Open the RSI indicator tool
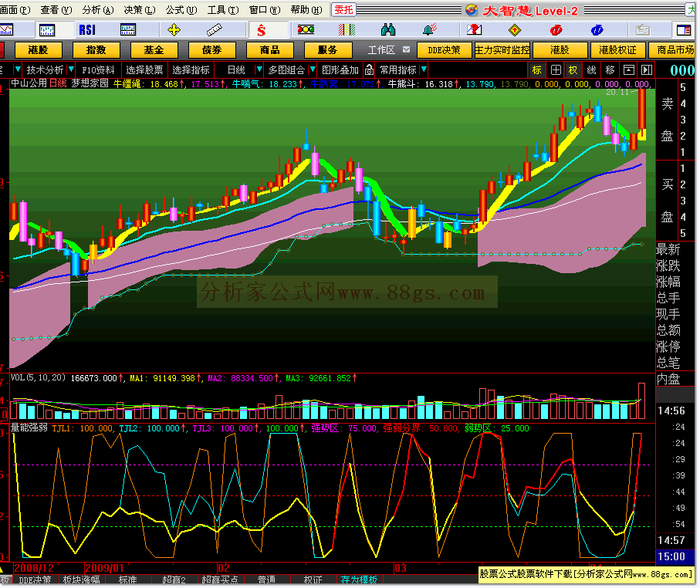Image resolution: width=700 pixels, height=588 pixels. point(87,30)
